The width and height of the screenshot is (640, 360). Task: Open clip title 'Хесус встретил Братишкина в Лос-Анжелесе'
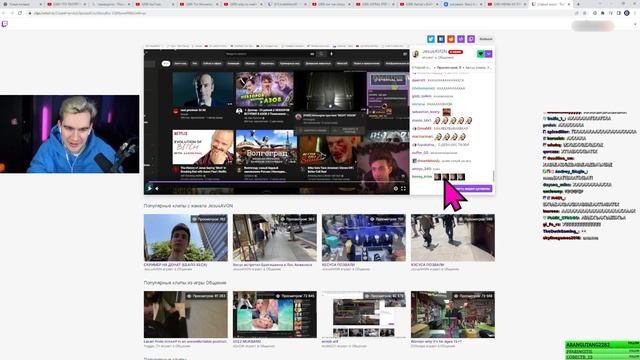(273, 265)
